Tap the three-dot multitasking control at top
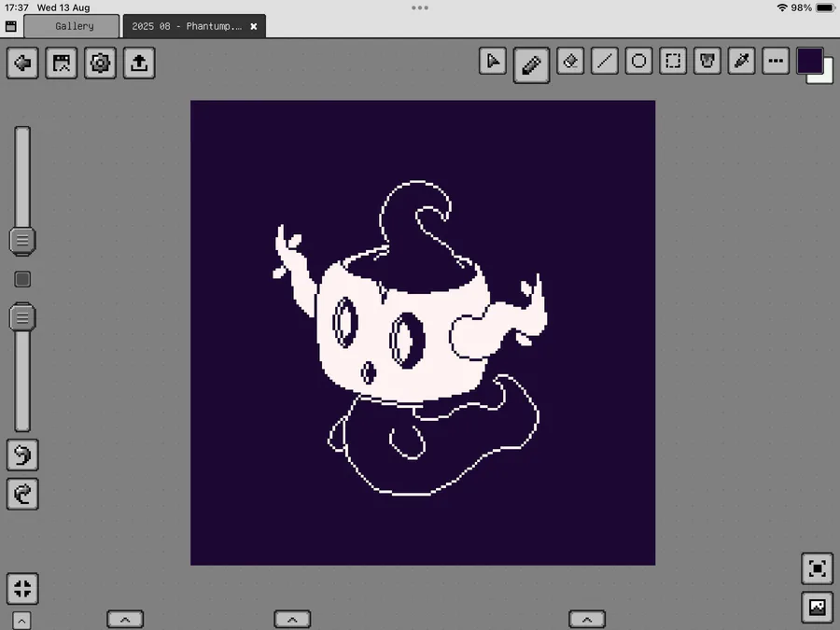Screen dimensions: 840x630 coord(419,7)
